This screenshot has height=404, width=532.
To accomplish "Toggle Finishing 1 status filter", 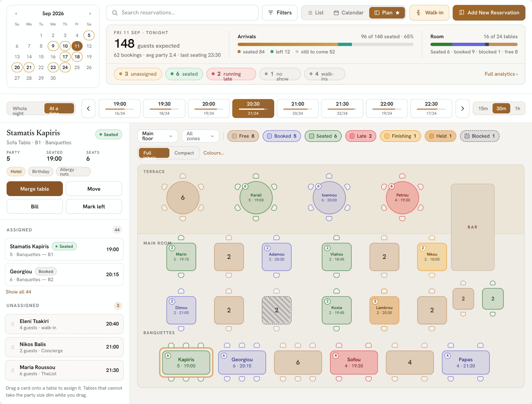I will 400,136.
